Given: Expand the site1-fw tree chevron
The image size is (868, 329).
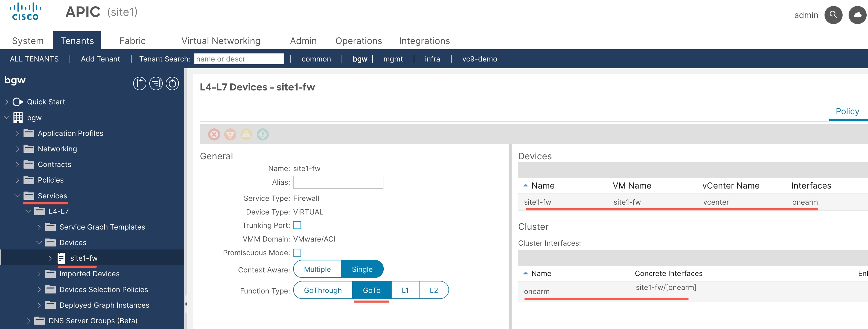Looking at the screenshot, I should (x=50, y=258).
